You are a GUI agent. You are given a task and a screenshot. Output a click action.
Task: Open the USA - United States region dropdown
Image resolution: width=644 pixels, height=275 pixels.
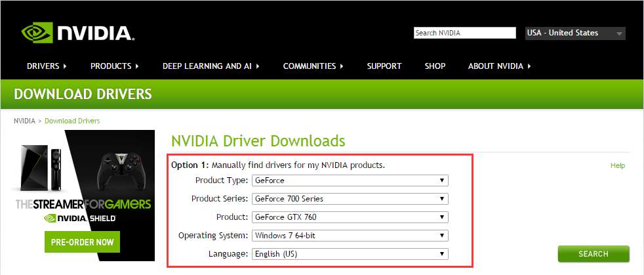point(575,33)
